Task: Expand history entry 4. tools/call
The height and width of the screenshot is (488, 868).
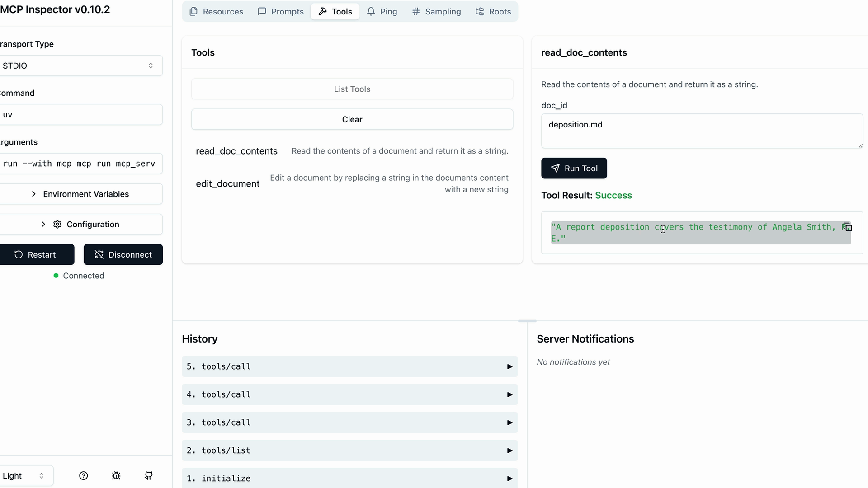Action: click(350, 394)
